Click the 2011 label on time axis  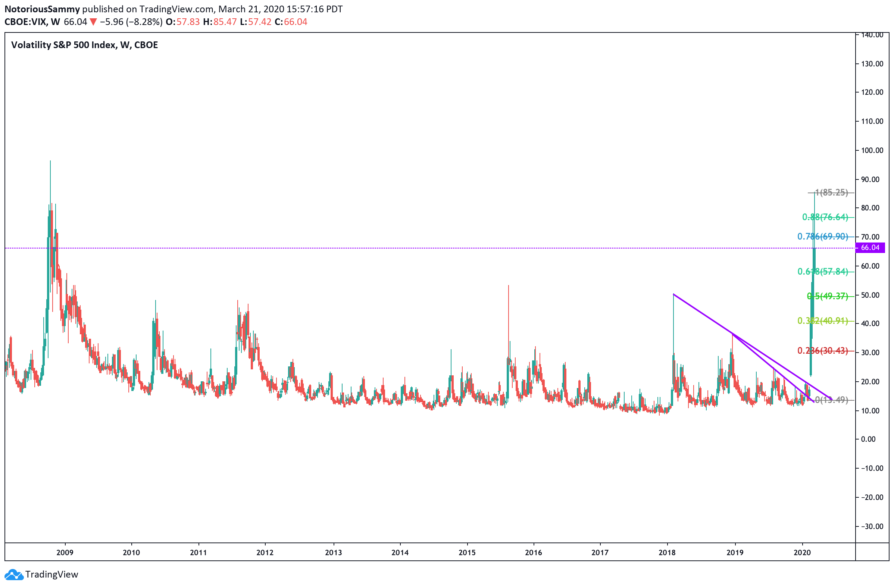click(199, 553)
